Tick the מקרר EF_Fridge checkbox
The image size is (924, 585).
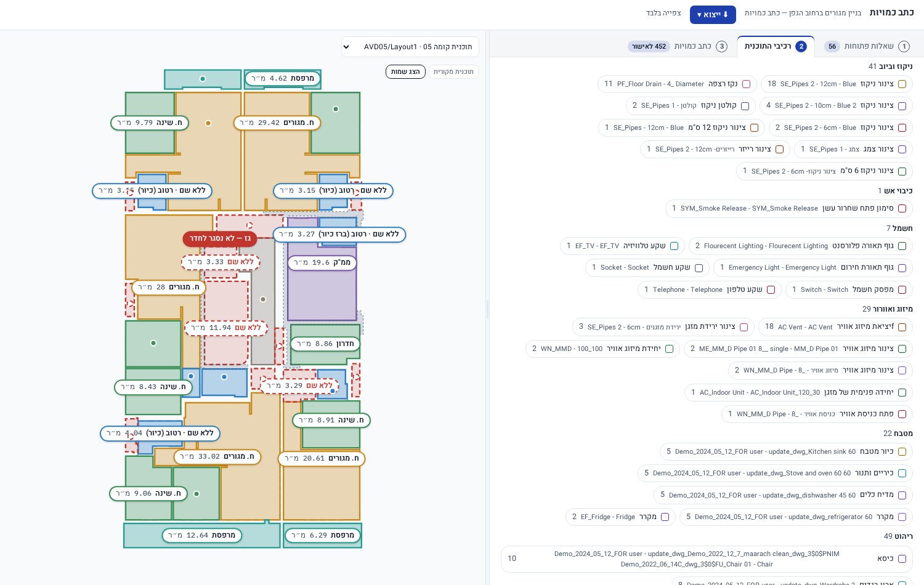click(x=665, y=517)
